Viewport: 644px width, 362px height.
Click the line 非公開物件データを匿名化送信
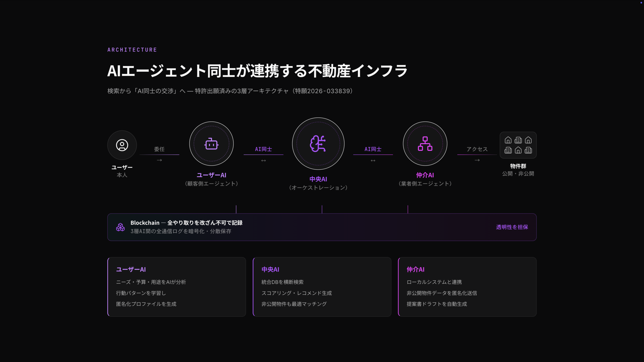point(442,293)
